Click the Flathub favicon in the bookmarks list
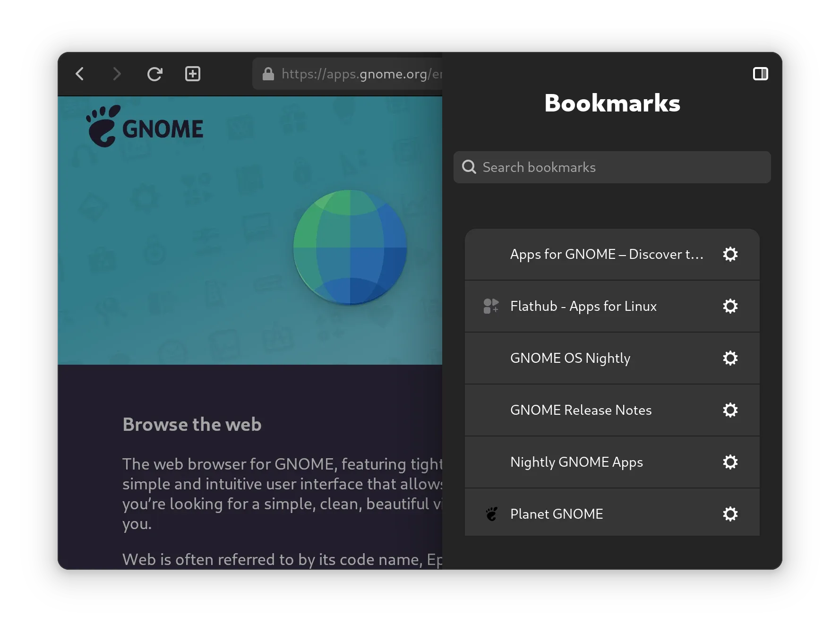This screenshot has width=840, height=633. pyautogui.click(x=490, y=306)
